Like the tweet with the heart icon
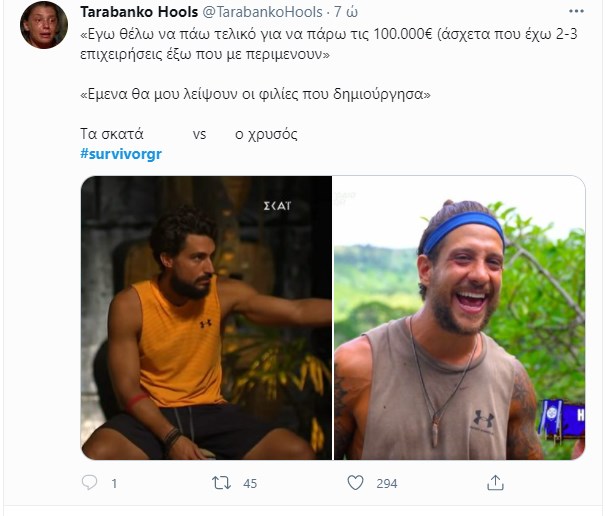 point(354,483)
